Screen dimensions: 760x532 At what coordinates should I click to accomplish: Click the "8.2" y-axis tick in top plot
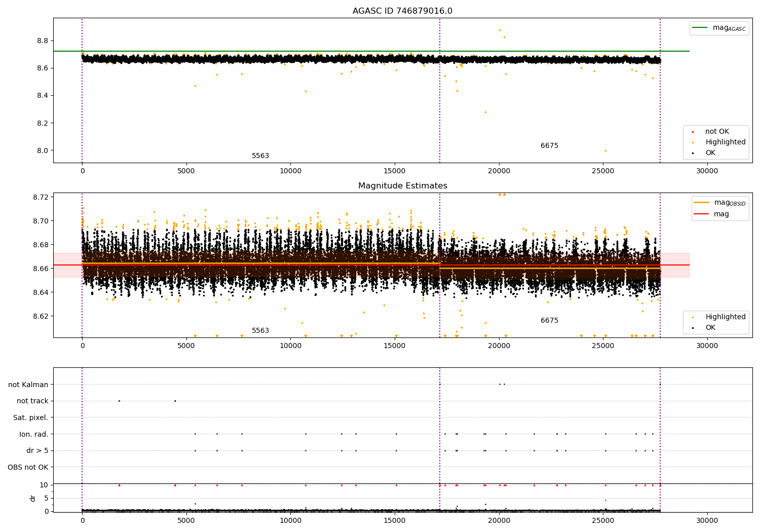tap(42, 123)
